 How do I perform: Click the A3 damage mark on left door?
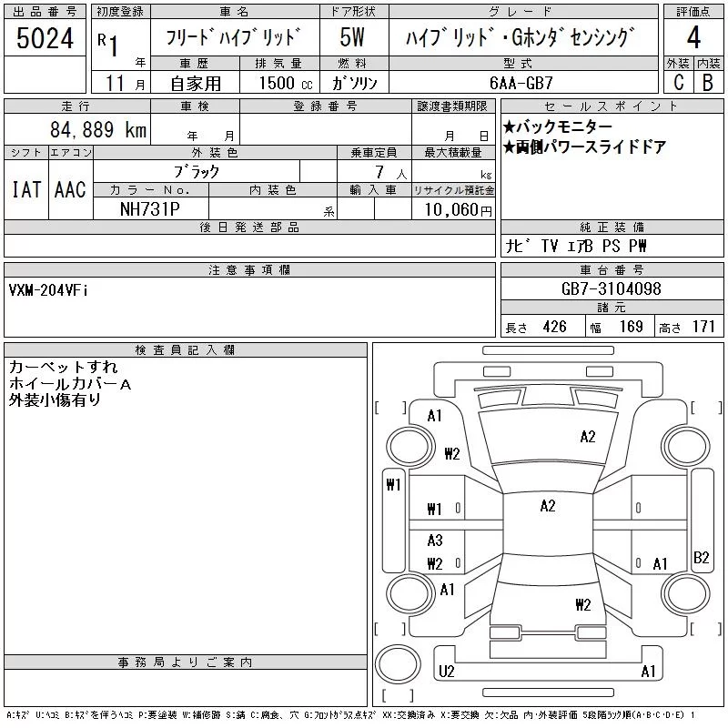(435, 540)
